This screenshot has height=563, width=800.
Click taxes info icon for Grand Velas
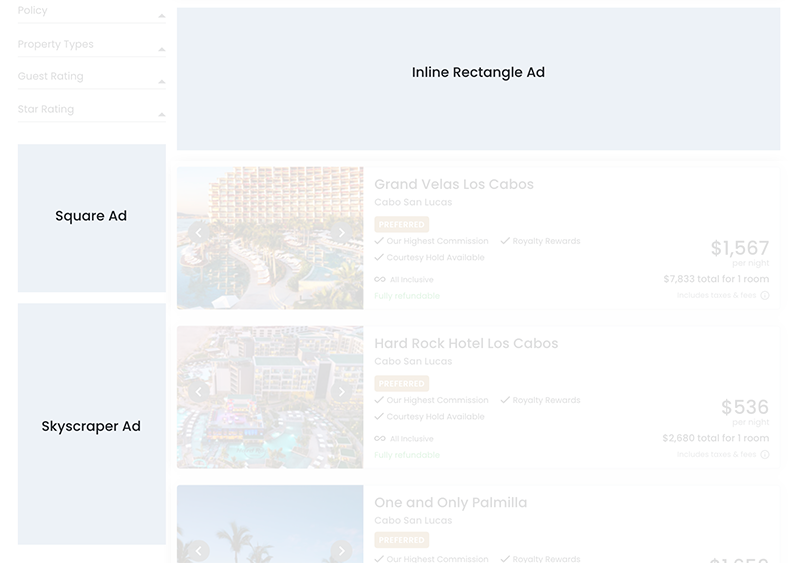(x=765, y=296)
